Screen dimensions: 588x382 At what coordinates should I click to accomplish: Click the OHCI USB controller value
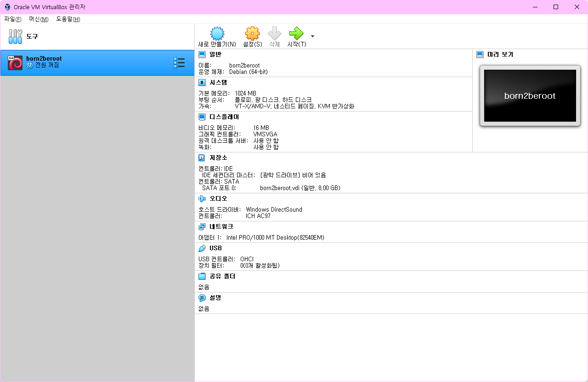[247, 259]
